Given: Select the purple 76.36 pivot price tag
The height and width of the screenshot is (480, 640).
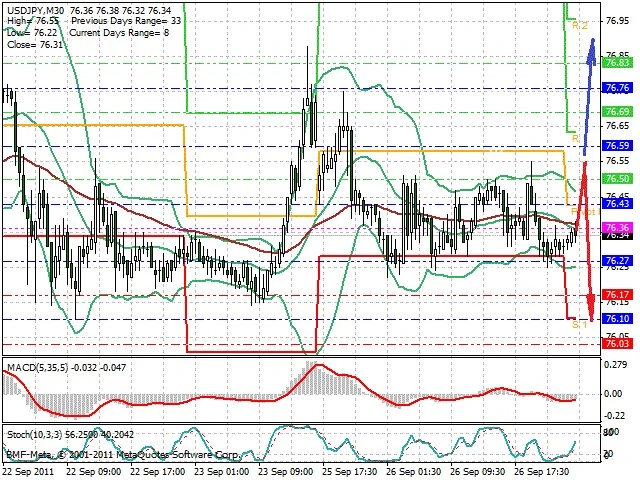Looking at the screenshot, I should click(x=616, y=228).
